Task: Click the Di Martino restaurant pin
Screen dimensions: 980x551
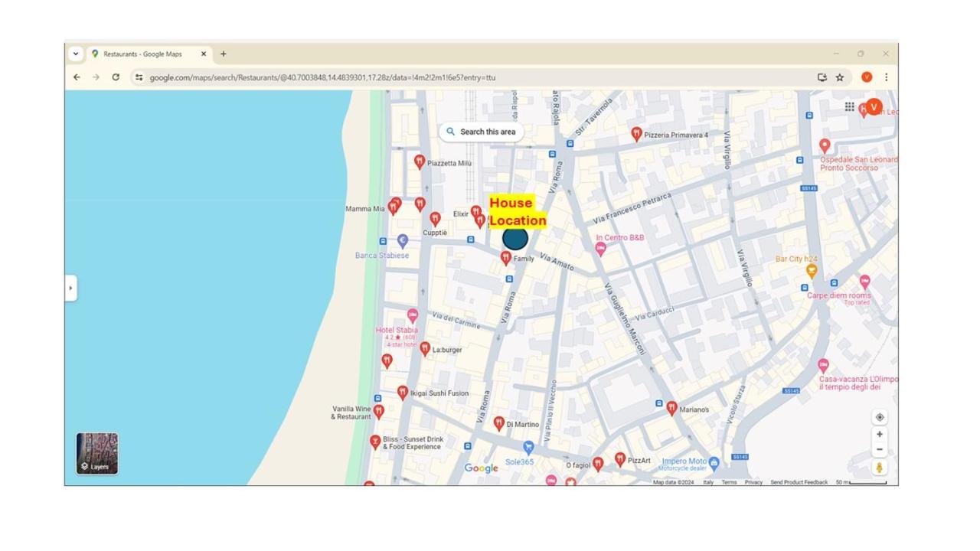Action: (499, 423)
